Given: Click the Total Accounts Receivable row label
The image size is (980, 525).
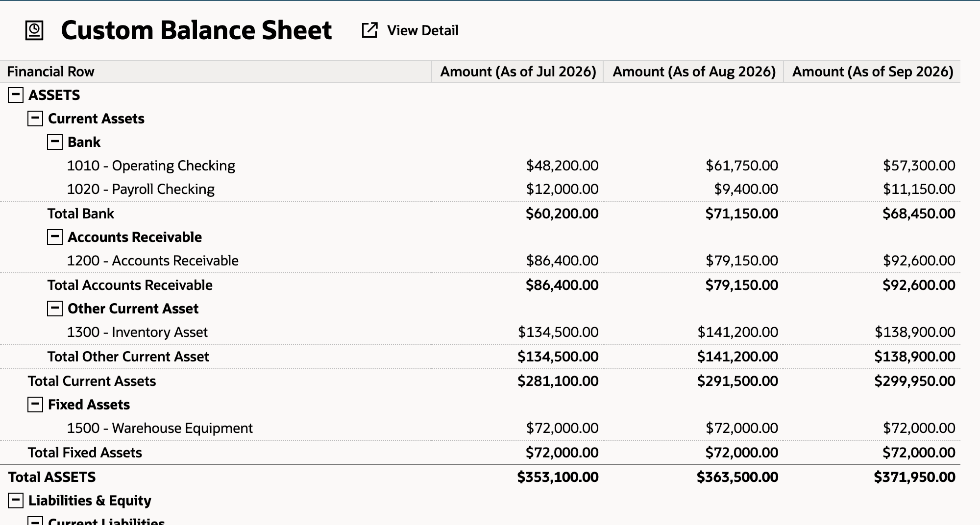Looking at the screenshot, I should coord(130,285).
